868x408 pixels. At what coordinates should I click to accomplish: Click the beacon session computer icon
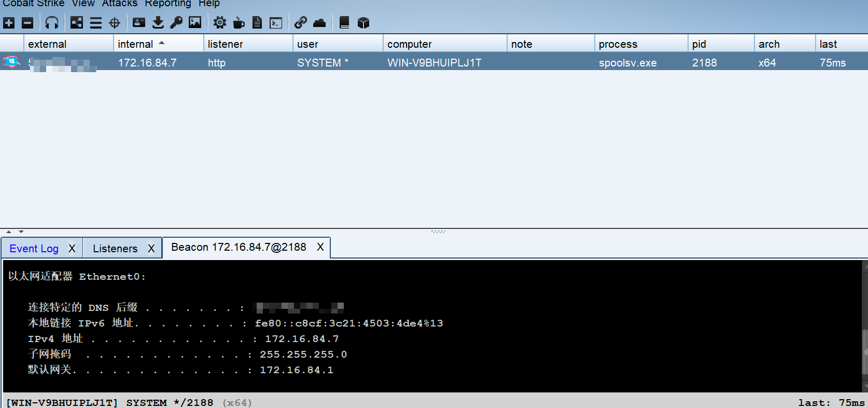coord(11,62)
